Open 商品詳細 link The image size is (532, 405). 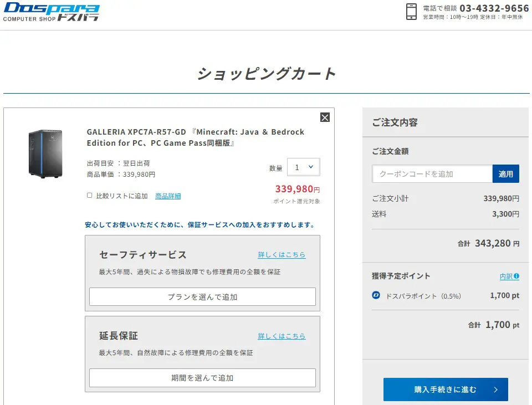point(168,196)
